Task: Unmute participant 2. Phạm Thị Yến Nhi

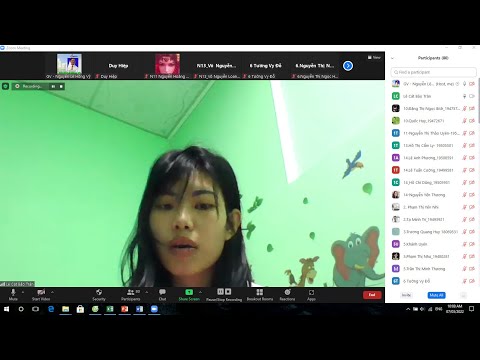Action: tap(464, 207)
